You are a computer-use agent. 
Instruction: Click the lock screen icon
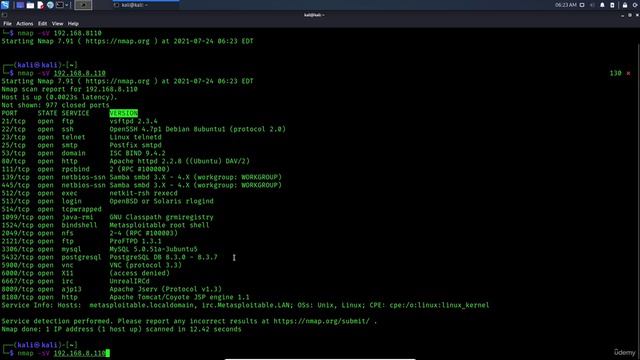click(x=625, y=5)
